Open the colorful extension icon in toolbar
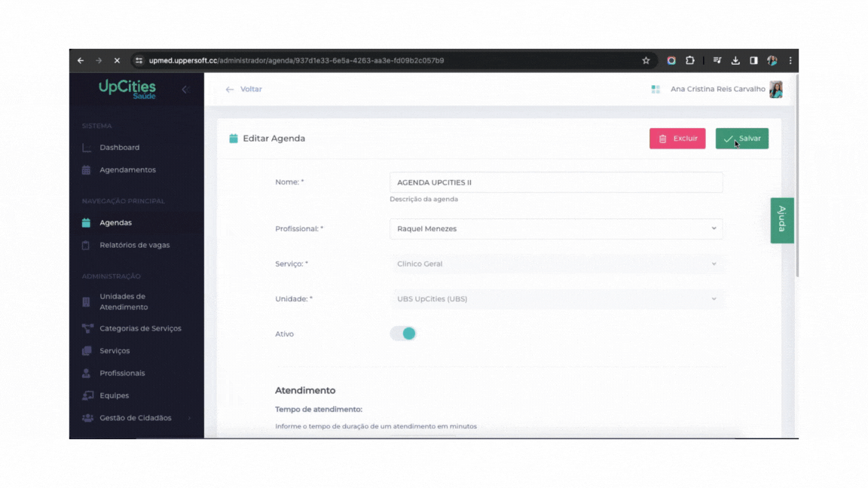This screenshot has height=488, width=868. click(671, 60)
